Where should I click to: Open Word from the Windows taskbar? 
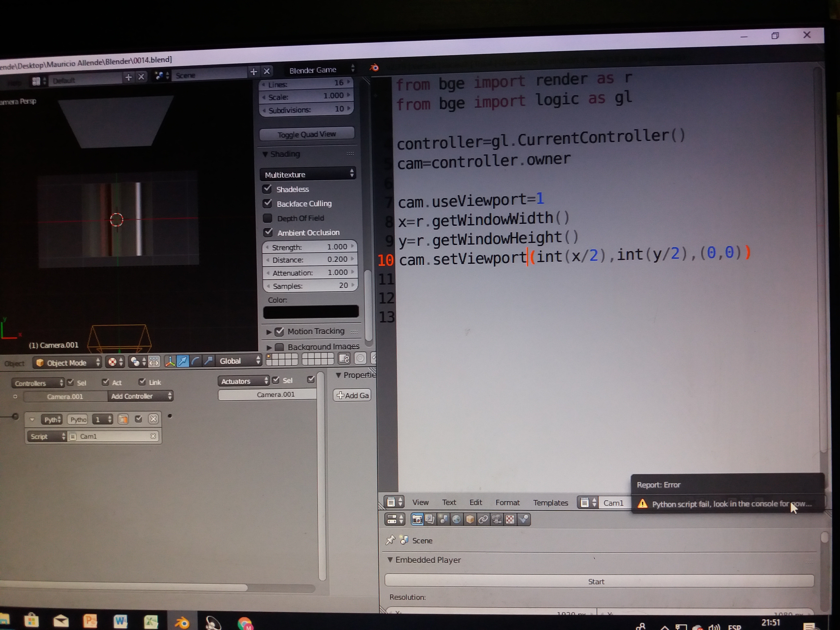tap(120, 621)
